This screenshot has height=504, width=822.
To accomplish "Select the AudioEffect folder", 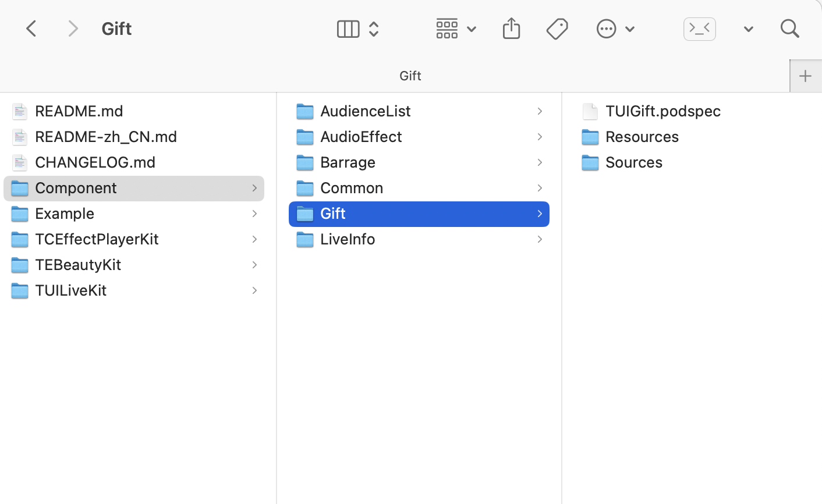I will tap(361, 136).
